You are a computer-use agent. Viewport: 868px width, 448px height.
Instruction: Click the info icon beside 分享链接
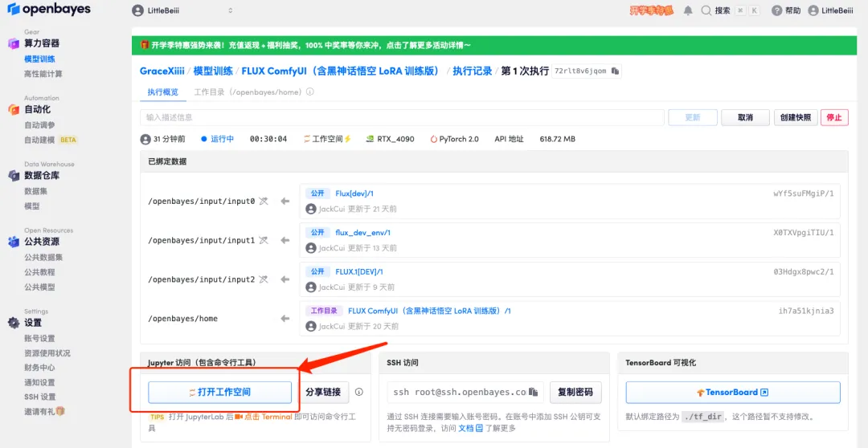tap(359, 393)
